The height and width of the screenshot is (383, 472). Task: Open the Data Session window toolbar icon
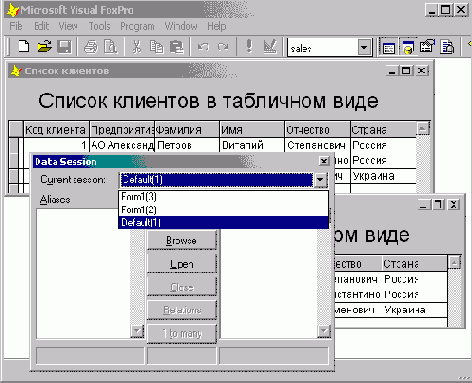pos(408,47)
